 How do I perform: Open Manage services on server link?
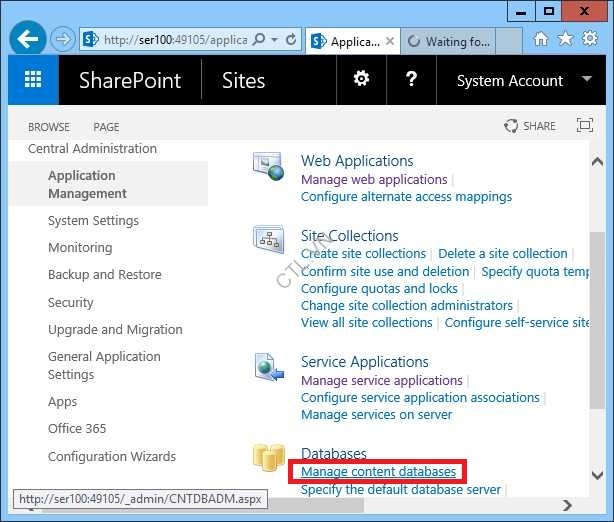(377, 415)
